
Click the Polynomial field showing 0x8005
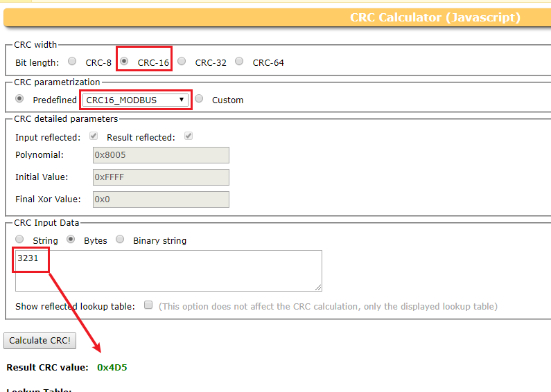click(x=161, y=155)
